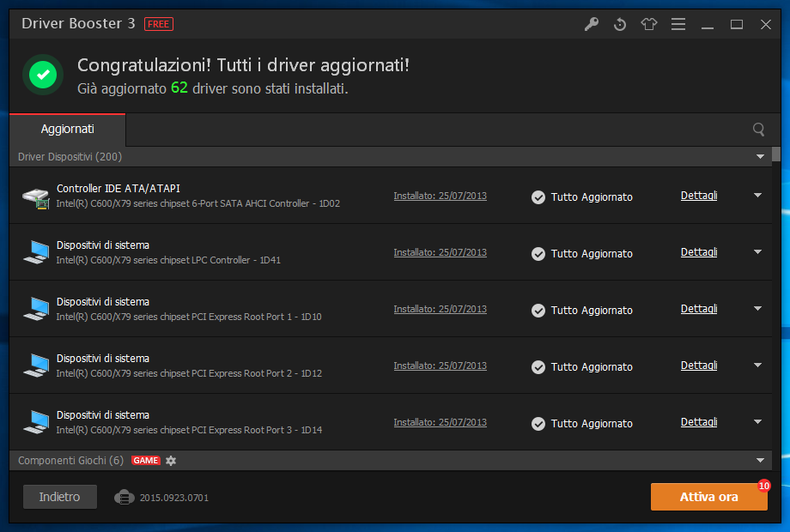This screenshot has height=532, width=790.
Task: Open the dropdown arrow for SATA AHCI Controller row
Action: 757,196
